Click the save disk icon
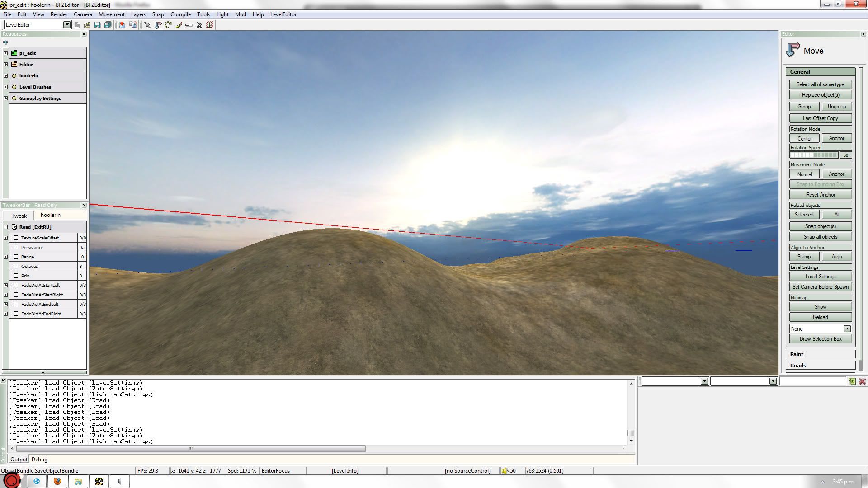868x488 pixels. (97, 25)
